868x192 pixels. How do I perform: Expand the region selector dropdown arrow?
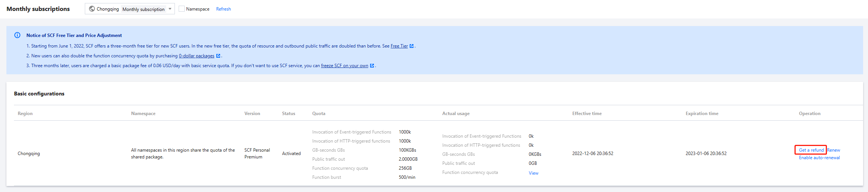170,9
